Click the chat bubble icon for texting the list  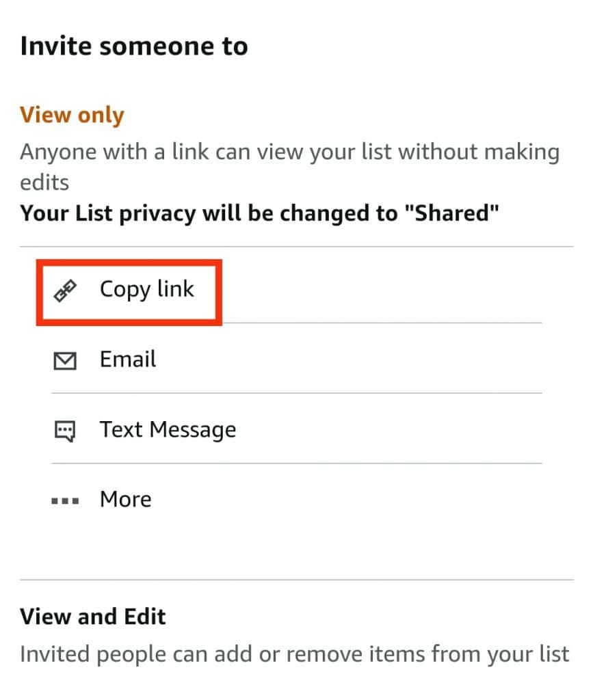65,431
